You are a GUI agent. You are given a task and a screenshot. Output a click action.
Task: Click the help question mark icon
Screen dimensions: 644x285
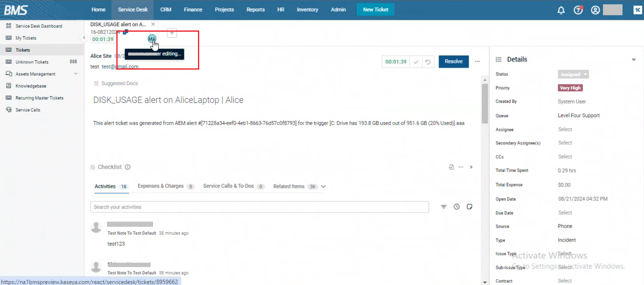578,10
